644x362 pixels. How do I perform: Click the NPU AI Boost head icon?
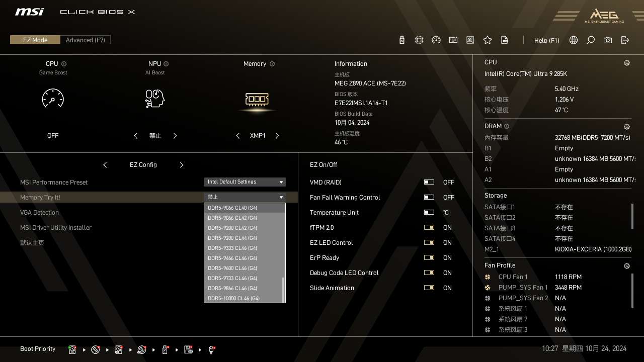pos(155,99)
